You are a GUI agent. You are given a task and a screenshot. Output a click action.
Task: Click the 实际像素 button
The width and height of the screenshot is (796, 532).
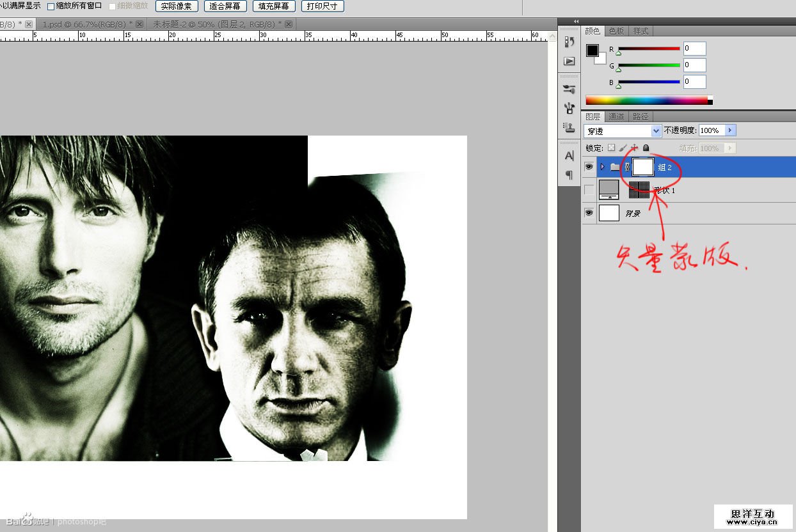177,6
